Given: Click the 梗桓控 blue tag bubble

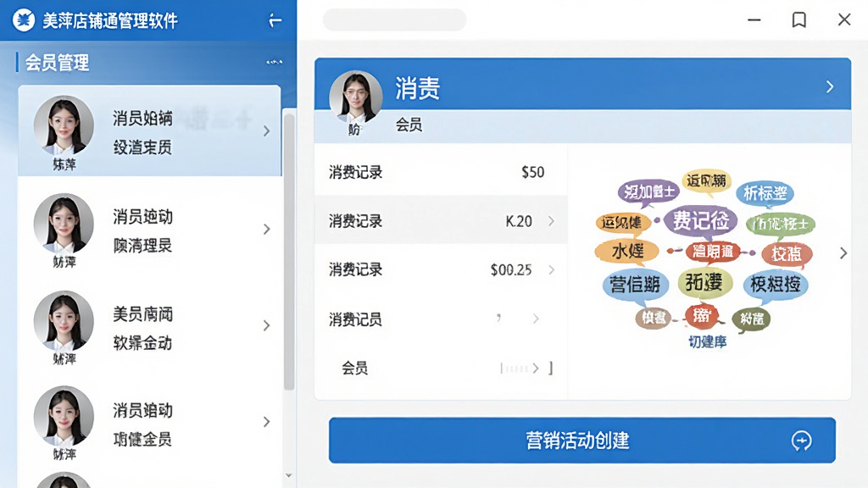Looking at the screenshot, I should [775, 285].
